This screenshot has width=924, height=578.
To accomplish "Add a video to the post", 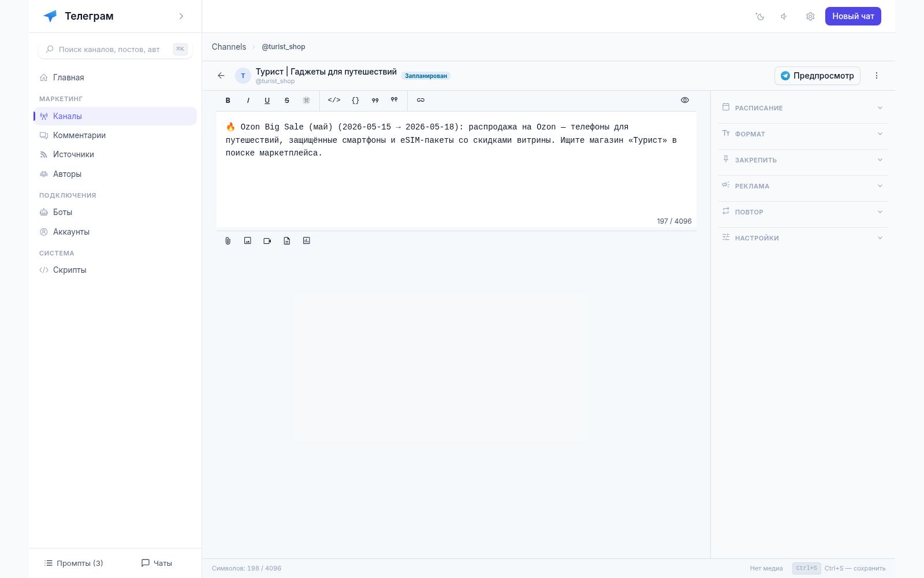I will tap(267, 241).
